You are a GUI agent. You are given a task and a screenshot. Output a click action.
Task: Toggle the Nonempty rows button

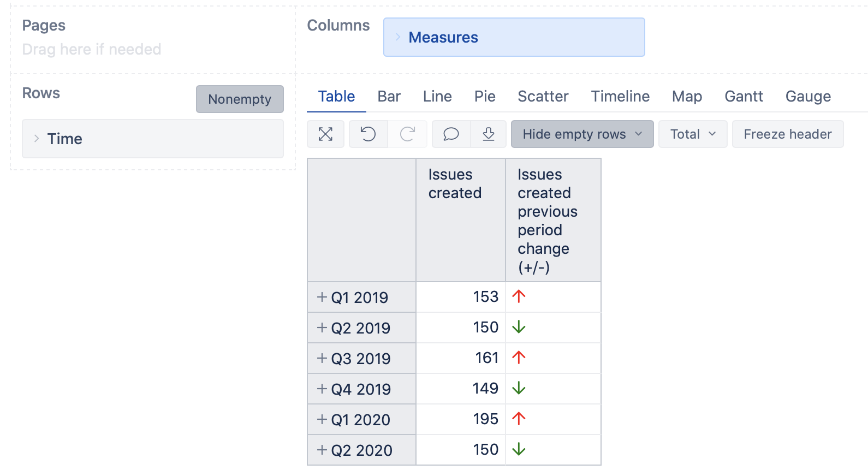[240, 99]
